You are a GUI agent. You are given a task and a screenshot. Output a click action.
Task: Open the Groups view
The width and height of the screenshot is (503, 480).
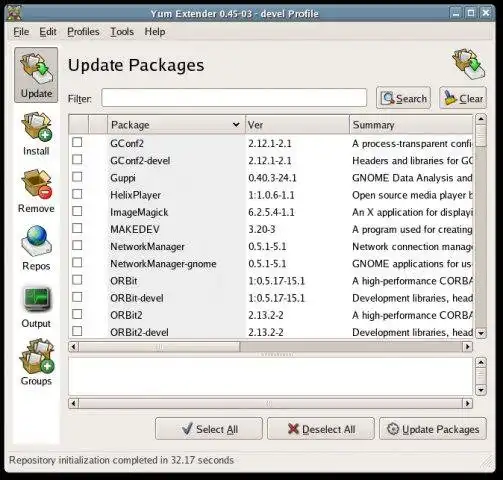tap(36, 363)
